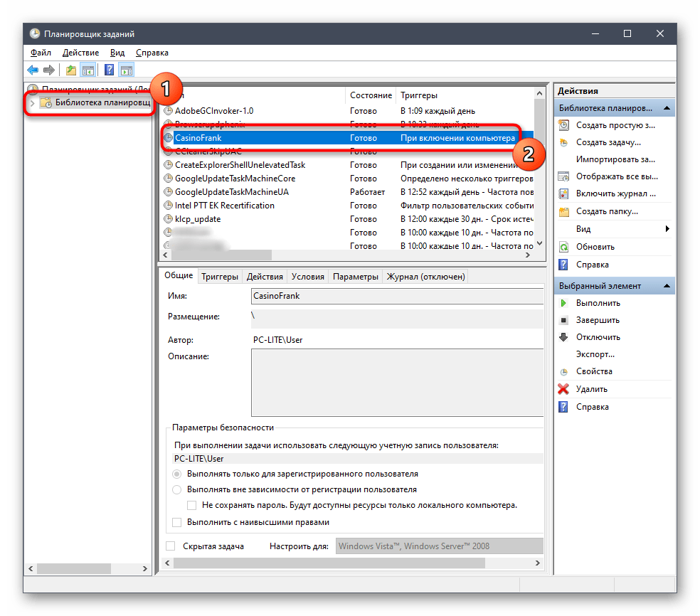The height and width of the screenshot is (616, 700).
Task: Click Справка icon under Библиотека section
Action: (564, 265)
